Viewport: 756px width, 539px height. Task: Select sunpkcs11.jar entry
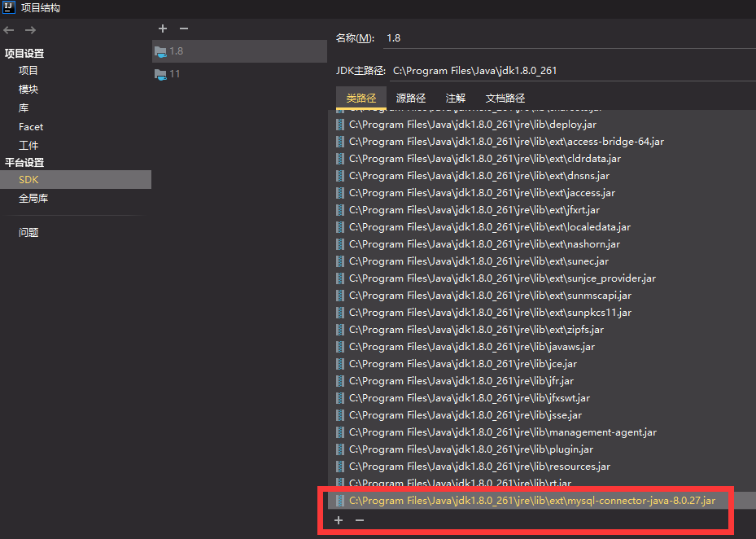pos(542,313)
